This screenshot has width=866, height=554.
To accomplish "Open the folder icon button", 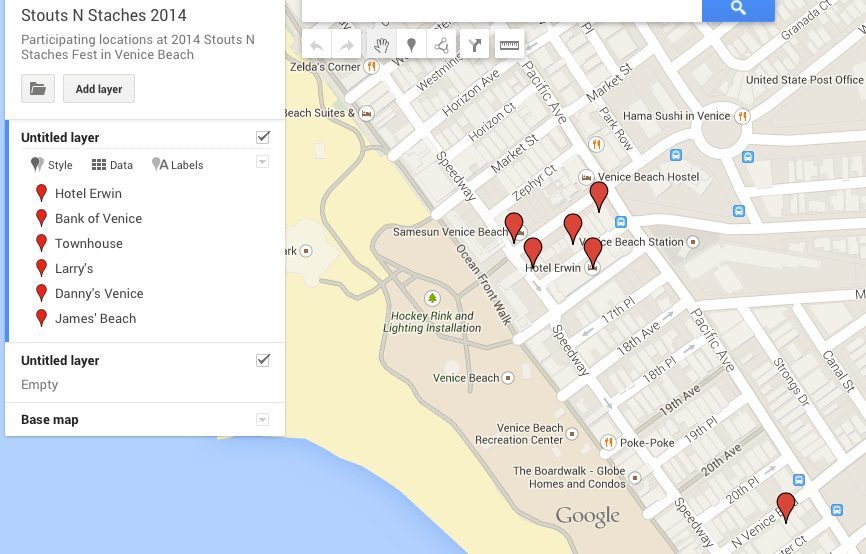I will 37,89.
